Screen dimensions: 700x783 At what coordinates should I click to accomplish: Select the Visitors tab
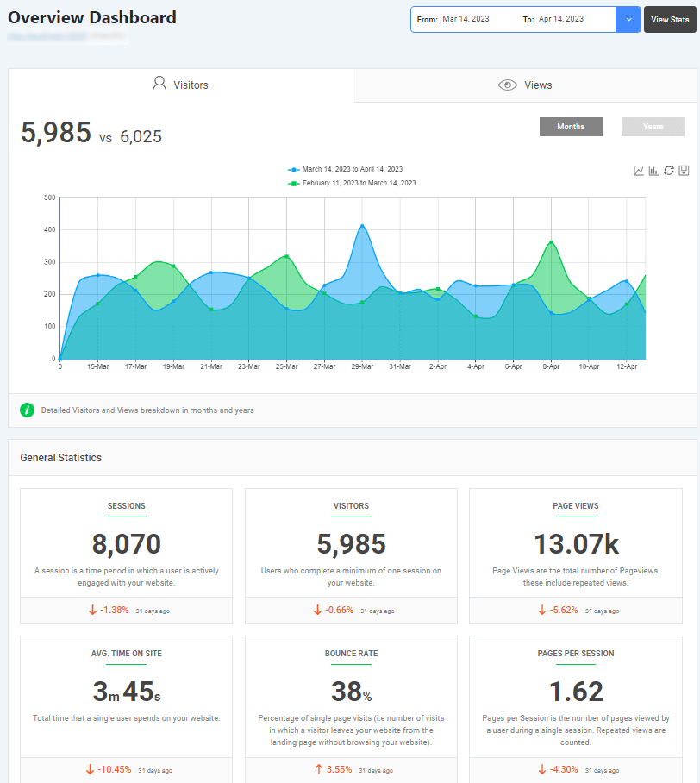180,85
